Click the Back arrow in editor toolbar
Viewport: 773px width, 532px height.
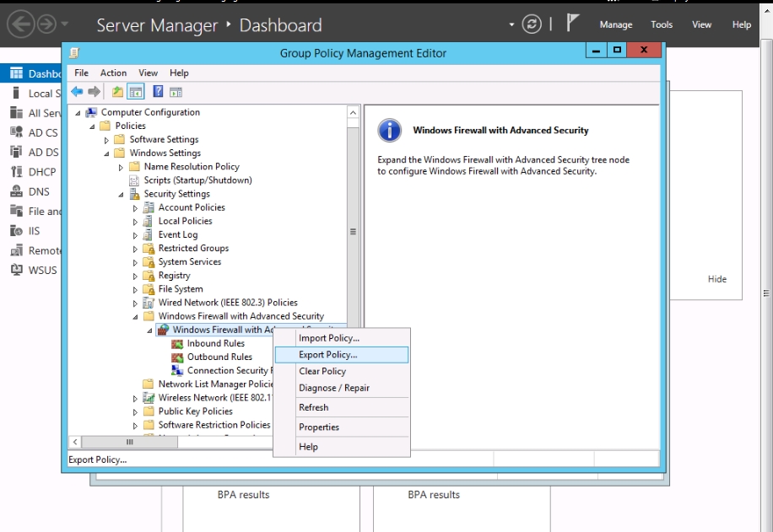77,92
